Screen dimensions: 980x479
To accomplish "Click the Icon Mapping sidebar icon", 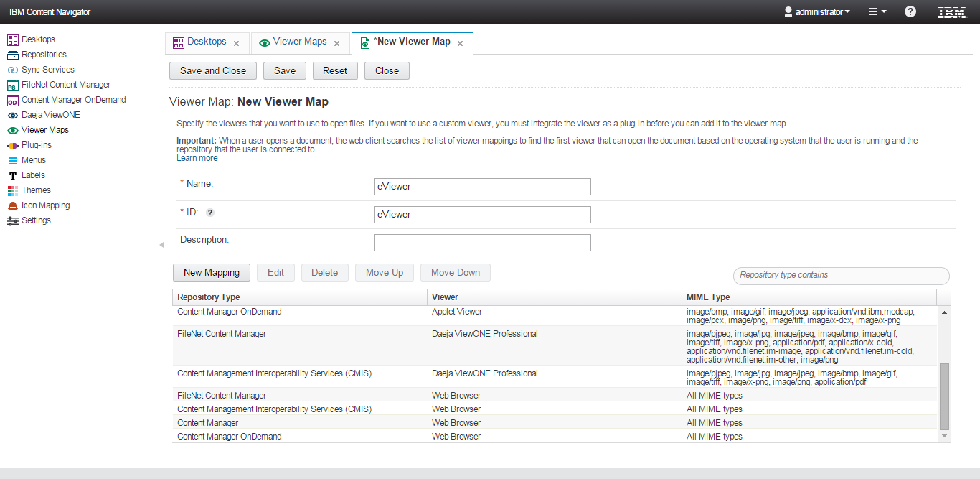I will [x=12, y=205].
